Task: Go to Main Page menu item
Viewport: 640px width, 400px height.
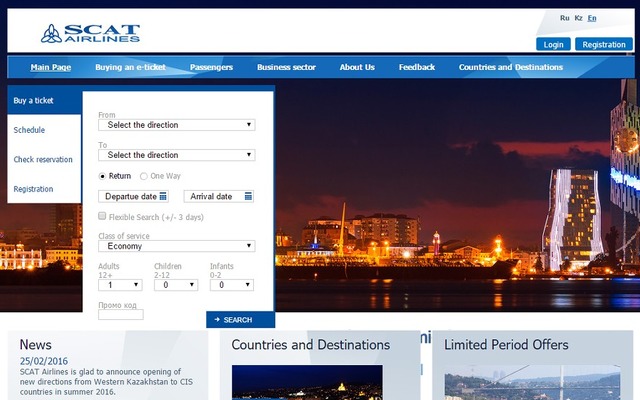Action: tap(51, 67)
